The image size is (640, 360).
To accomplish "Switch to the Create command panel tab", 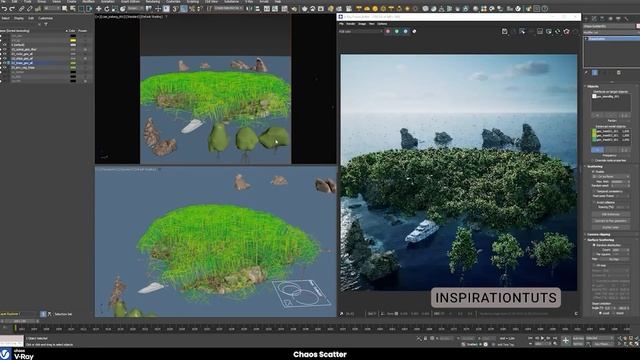I will (586, 19).
